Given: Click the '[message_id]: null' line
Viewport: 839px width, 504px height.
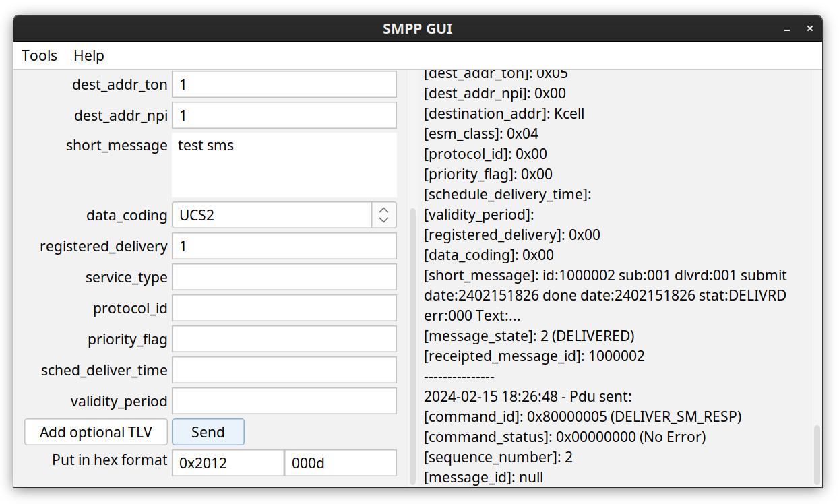Looking at the screenshot, I should pyautogui.click(x=483, y=477).
